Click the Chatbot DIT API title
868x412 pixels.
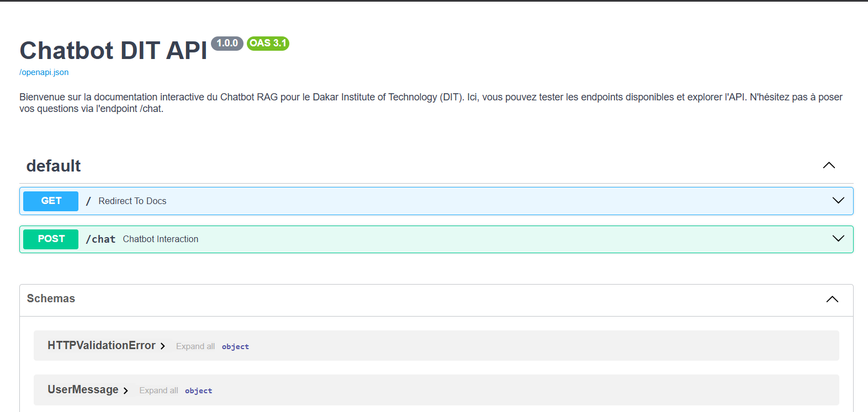(x=113, y=50)
